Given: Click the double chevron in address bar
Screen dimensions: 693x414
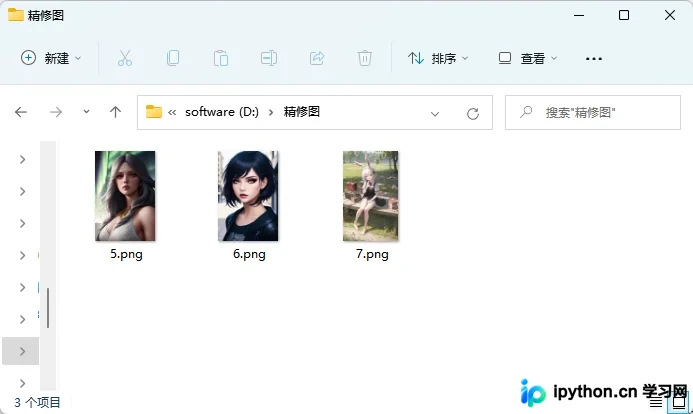Looking at the screenshot, I should (x=172, y=112).
